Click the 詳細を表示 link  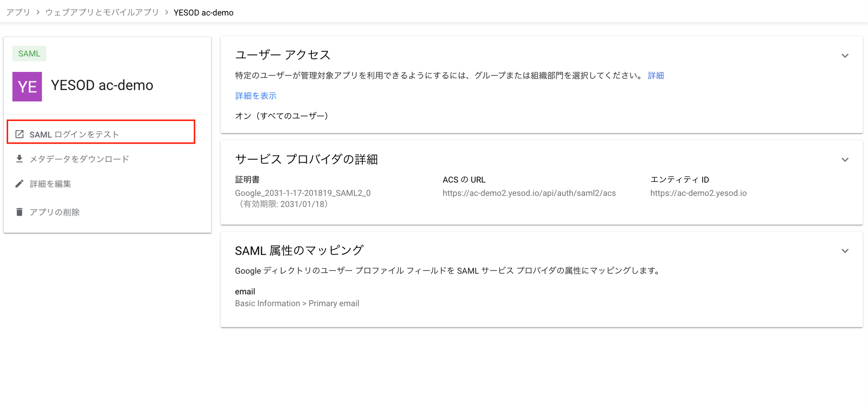(256, 96)
